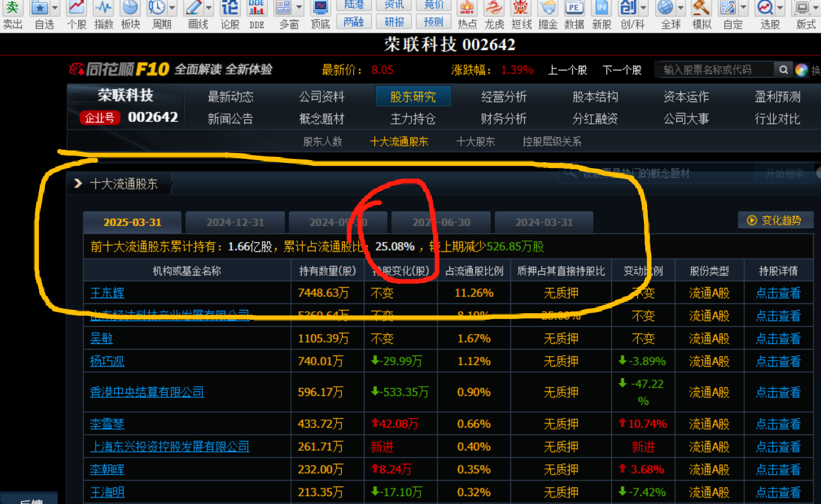The height and width of the screenshot is (504, 821).
Task: Open the 个股 chart icon
Action: 77,8
